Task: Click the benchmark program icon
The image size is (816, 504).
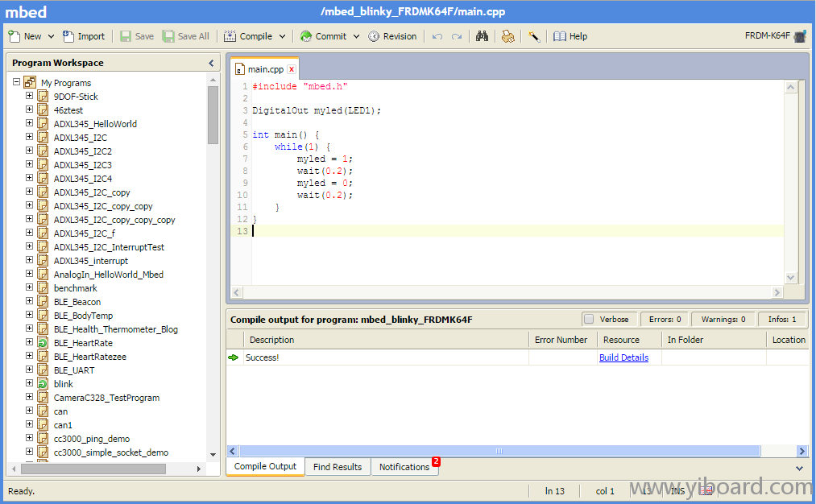Action: click(43, 288)
